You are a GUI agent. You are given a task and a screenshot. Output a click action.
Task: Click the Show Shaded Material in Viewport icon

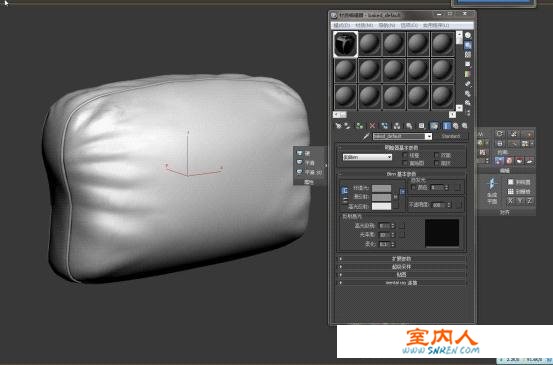434,126
